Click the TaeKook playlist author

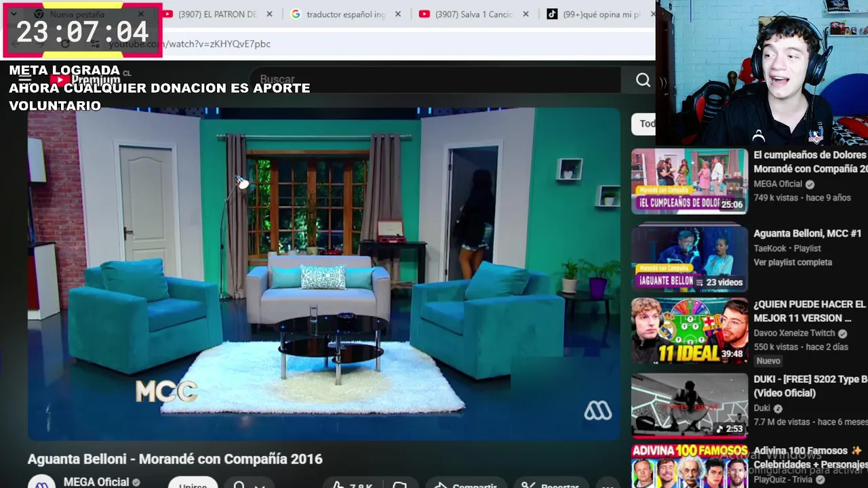pos(770,248)
